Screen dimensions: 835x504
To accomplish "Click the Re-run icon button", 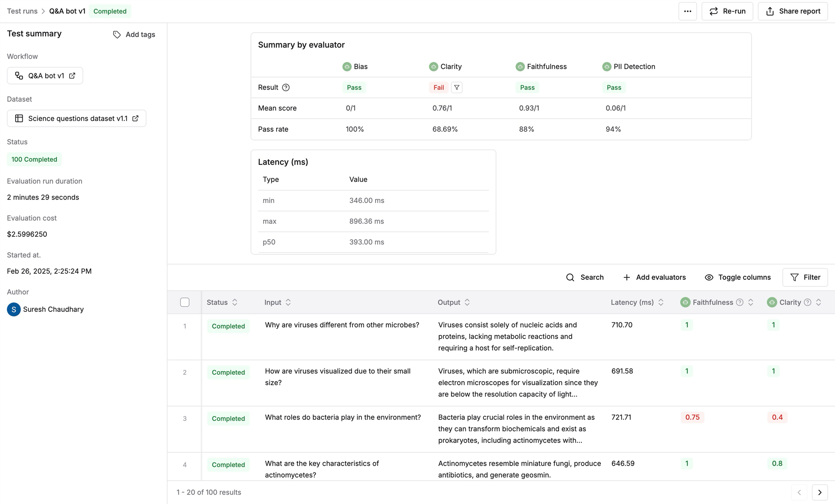I will tap(714, 11).
